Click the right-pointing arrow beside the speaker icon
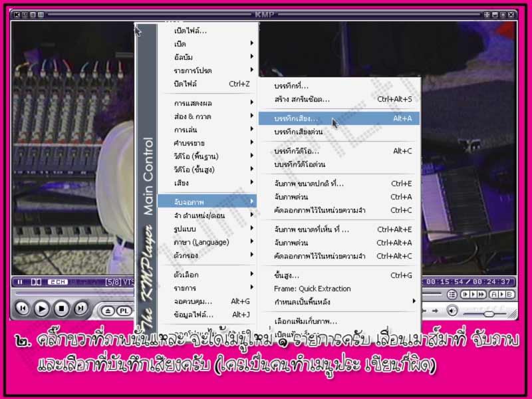 (x=435, y=311)
